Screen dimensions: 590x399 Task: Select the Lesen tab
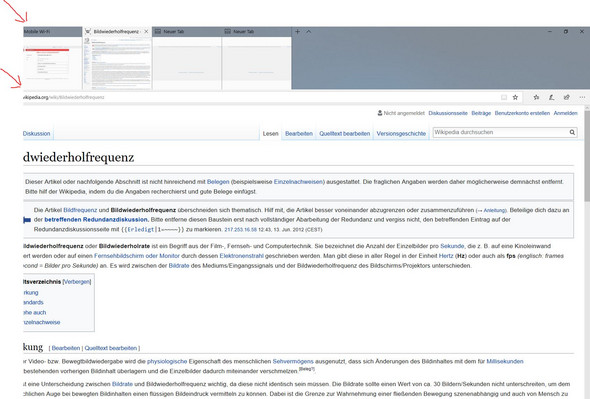click(x=271, y=134)
